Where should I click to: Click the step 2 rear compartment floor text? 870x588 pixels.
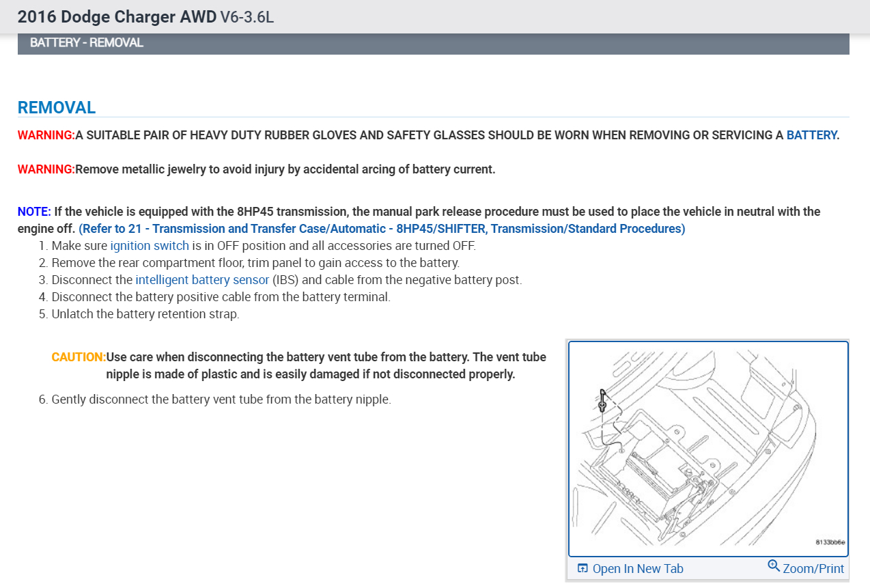[x=256, y=263]
